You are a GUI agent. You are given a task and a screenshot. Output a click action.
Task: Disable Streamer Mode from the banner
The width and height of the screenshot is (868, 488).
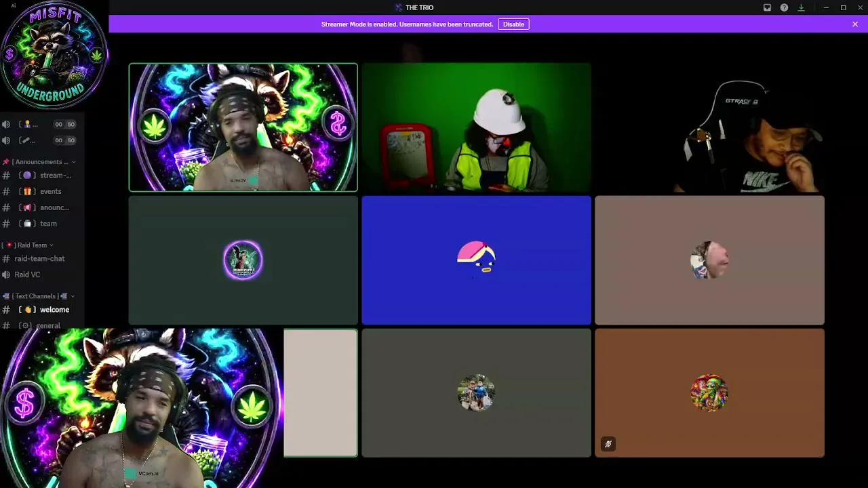(x=513, y=24)
